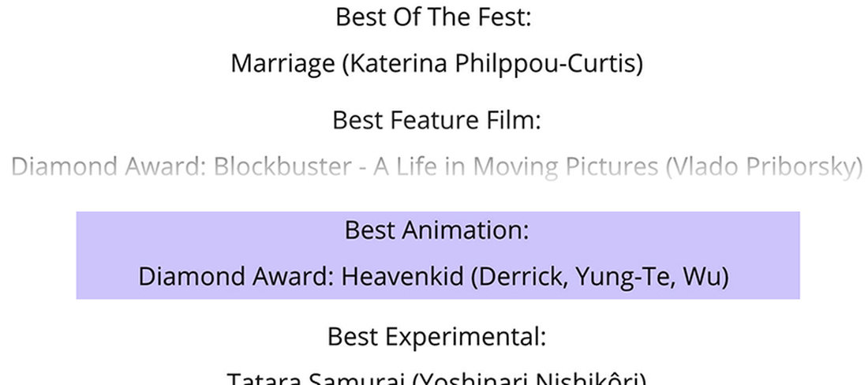The image size is (868, 385).
Task: Click the 'Best Experimental:' heading
Action: [x=436, y=337]
